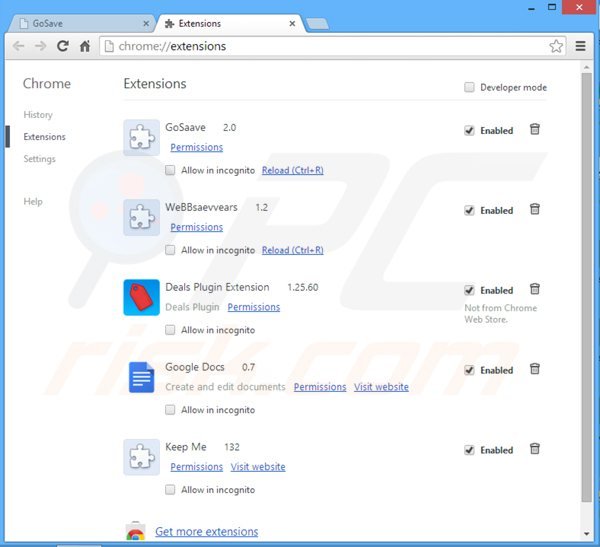Click 'Create and edit documents' description
This screenshot has height=547, width=600.
pyautogui.click(x=225, y=387)
